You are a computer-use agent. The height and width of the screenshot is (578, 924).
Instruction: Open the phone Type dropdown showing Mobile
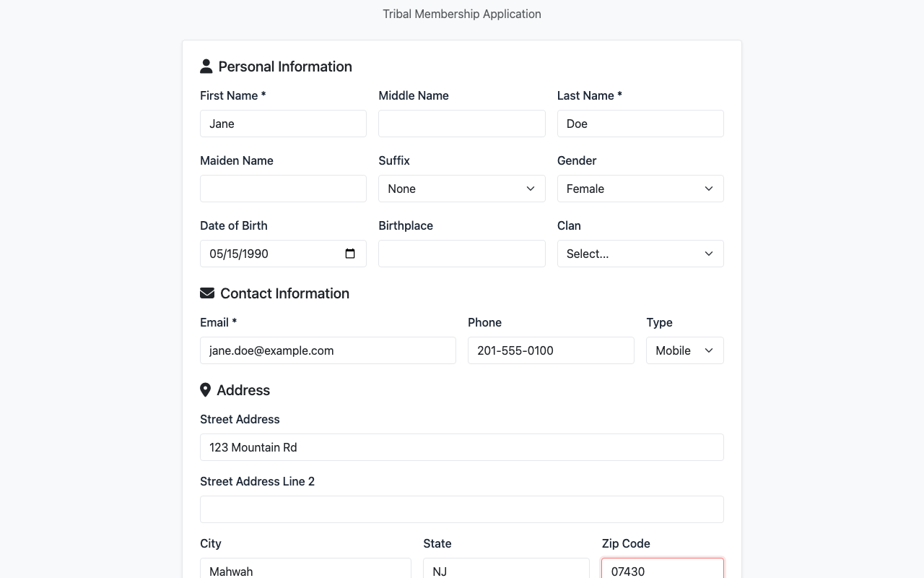coord(684,350)
